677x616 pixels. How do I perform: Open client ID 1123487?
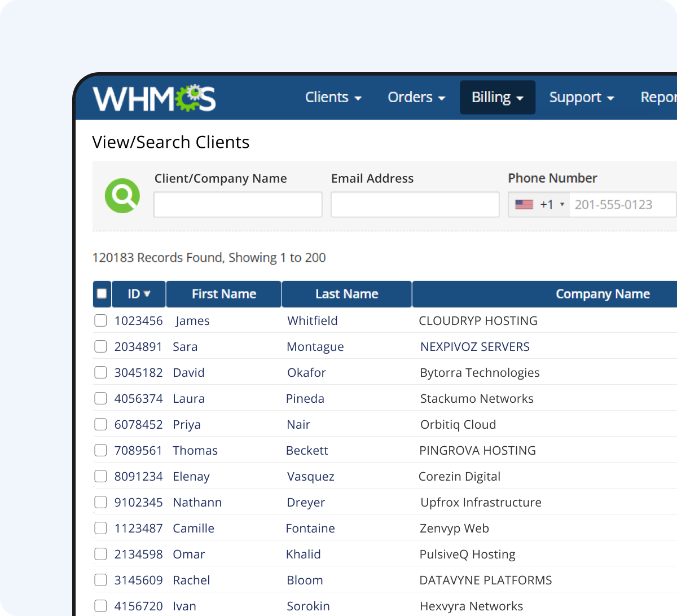[x=138, y=528]
